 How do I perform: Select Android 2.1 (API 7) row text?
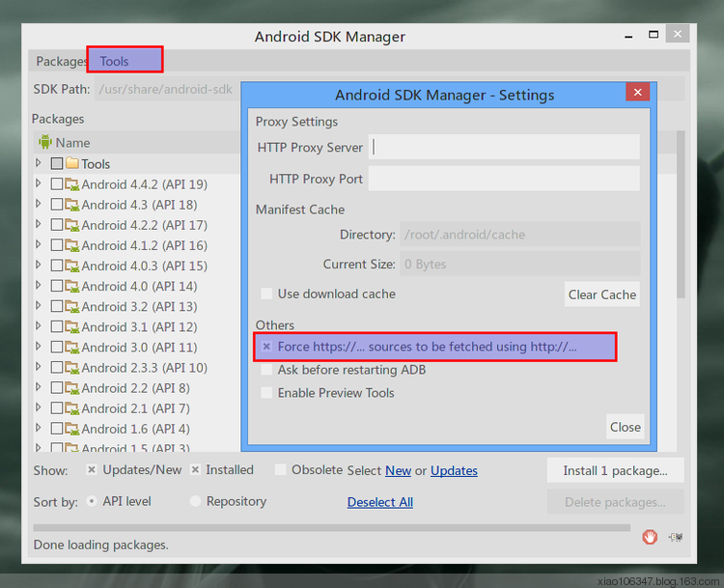click(136, 408)
